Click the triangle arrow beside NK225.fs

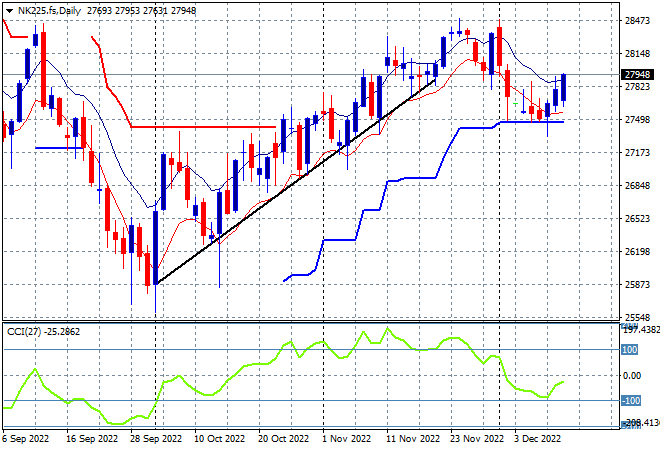(9, 11)
